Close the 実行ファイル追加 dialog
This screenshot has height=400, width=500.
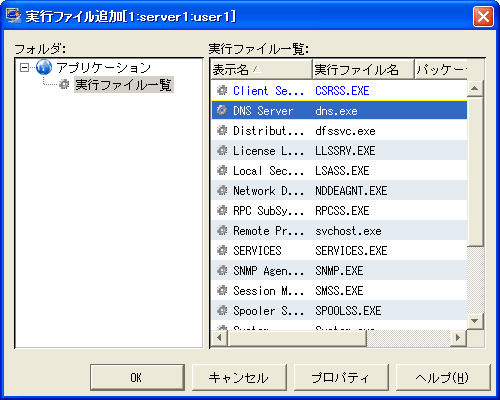pyautogui.click(x=483, y=16)
